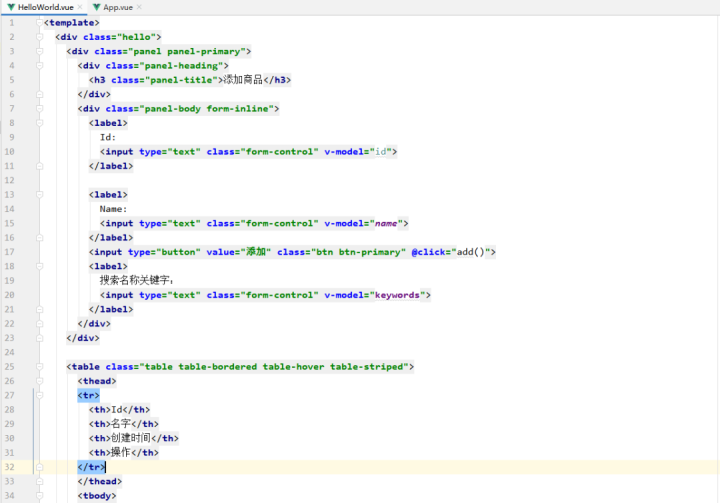Click line number 17 in the gutter

9,252
